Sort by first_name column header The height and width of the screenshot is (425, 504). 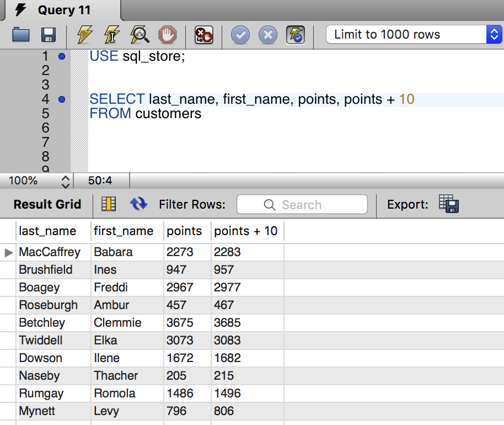pos(127,231)
